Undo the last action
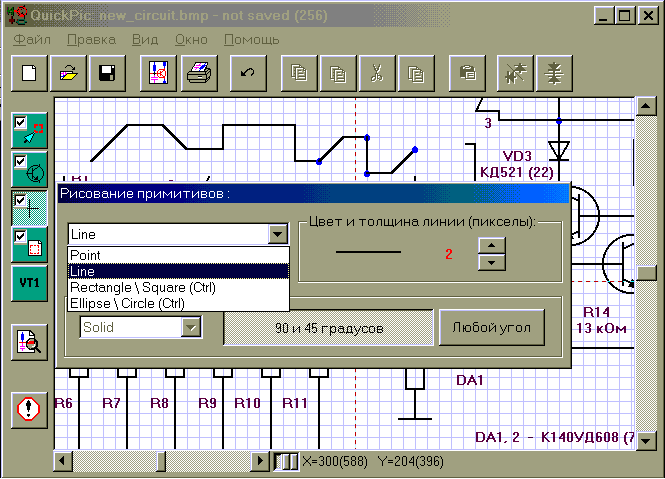The height and width of the screenshot is (479, 665). [x=248, y=73]
